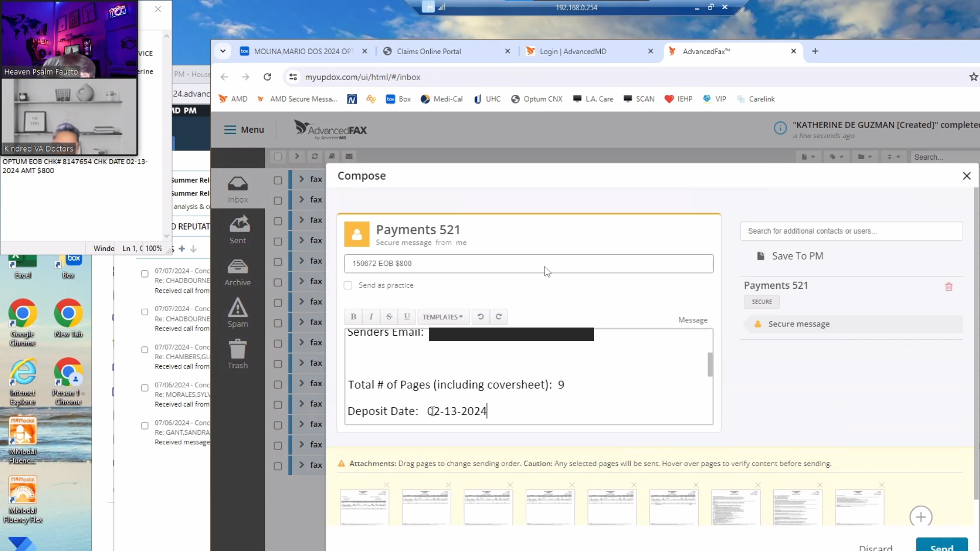
Task: Delete Payments 521 recipient with trash icon
Action: [949, 287]
